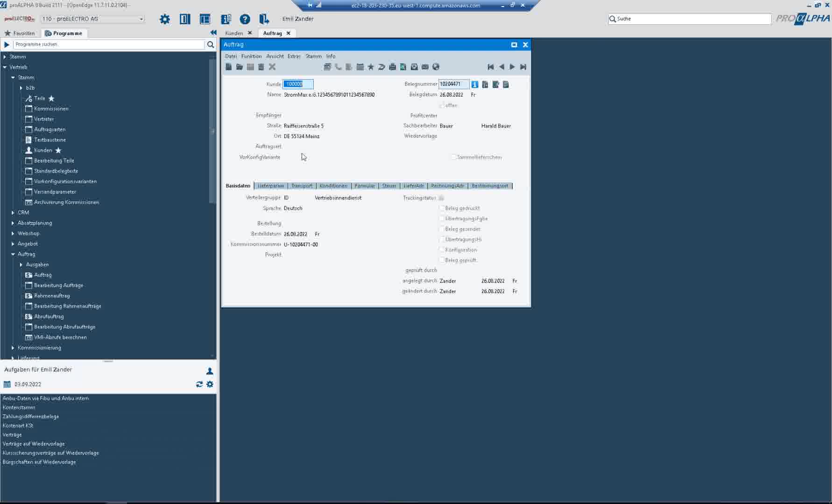The height and width of the screenshot is (504, 832).
Task: Expand the Absatzplanung tree node
Action: [x=13, y=223]
